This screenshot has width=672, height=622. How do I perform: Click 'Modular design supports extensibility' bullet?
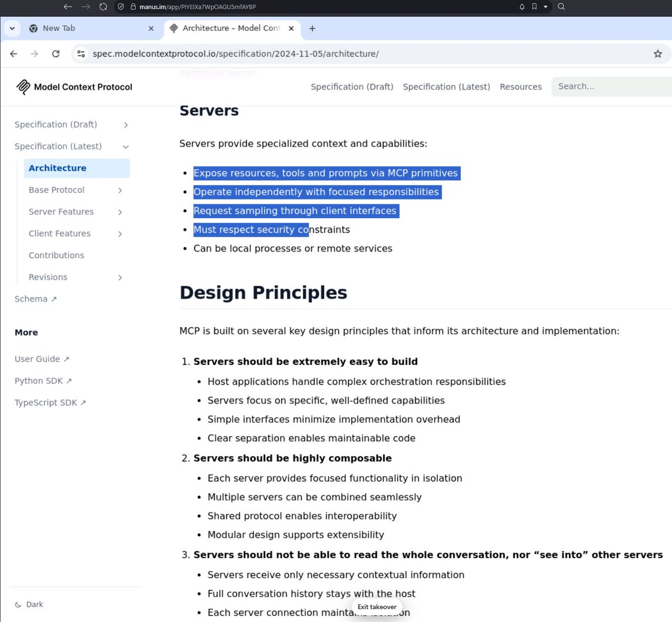pyautogui.click(x=296, y=535)
